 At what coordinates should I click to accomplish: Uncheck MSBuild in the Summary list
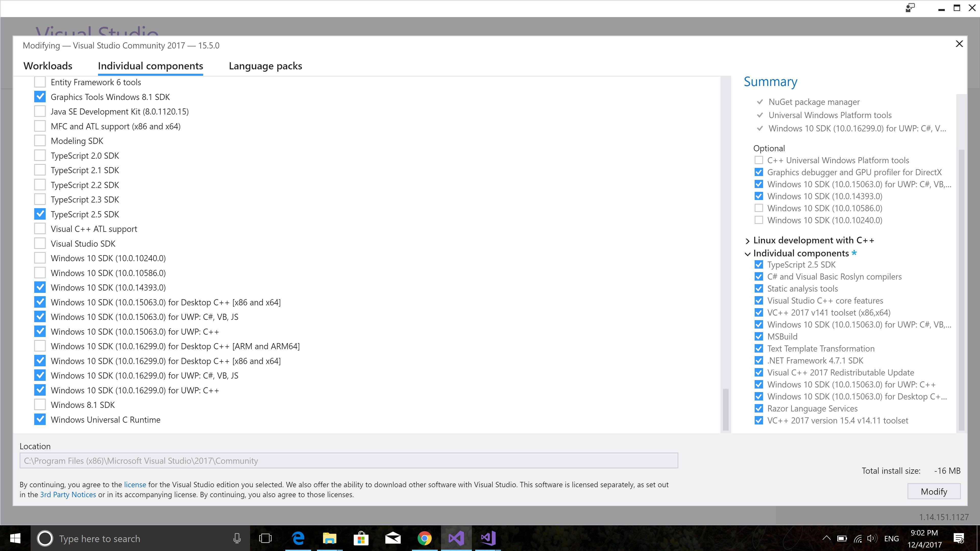(x=758, y=336)
